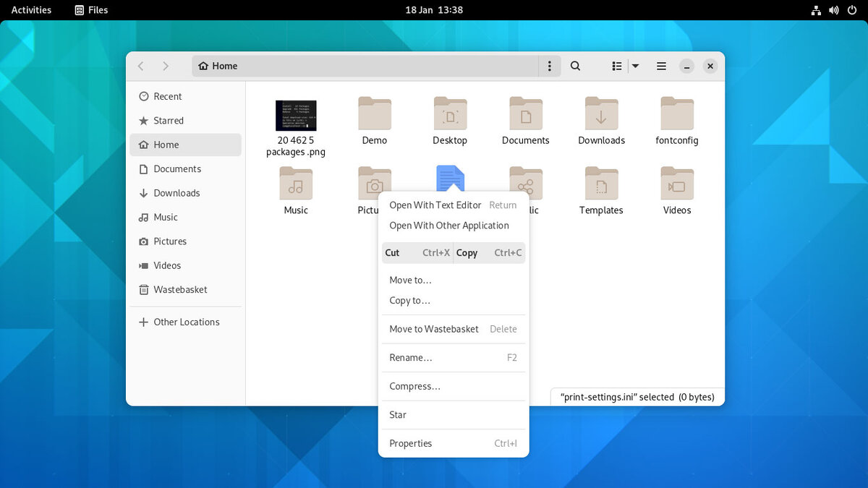Go to Music in the sidebar

click(x=185, y=217)
